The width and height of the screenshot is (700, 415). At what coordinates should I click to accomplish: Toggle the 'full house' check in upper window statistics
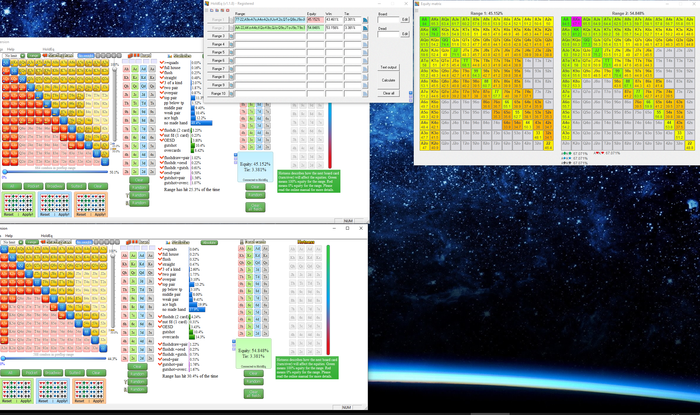coord(162,67)
